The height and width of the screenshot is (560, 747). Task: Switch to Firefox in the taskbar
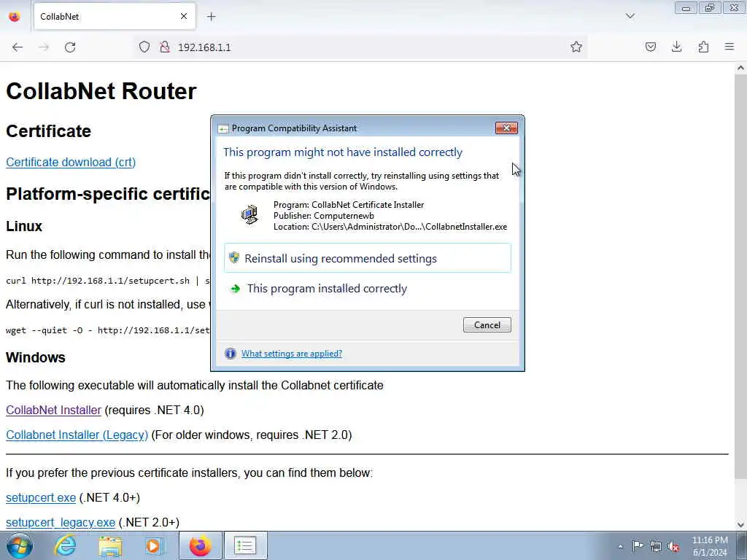tap(201, 545)
